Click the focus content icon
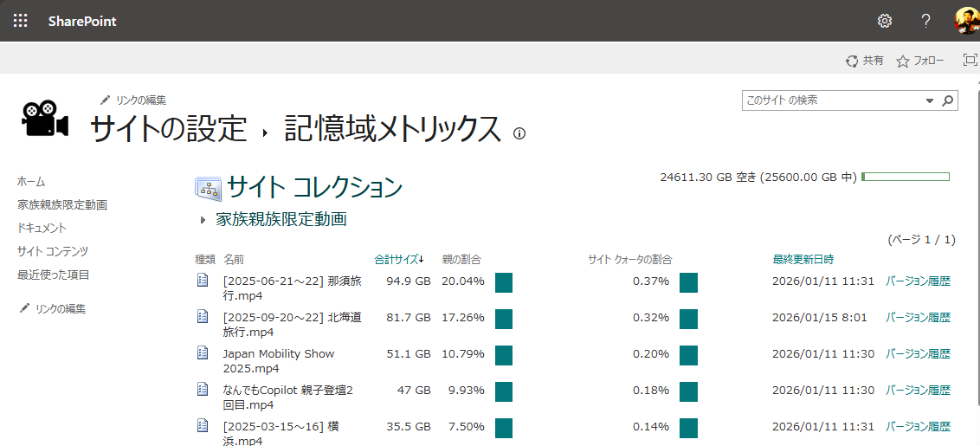Screen dimensions: 980x446 pyautogui.click(x=970, y=60)
